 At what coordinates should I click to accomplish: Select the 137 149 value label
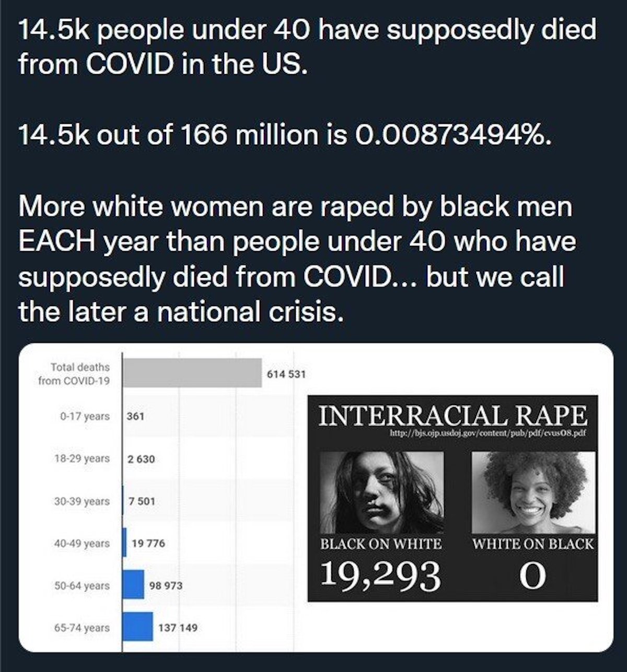(x=178, y=628)
